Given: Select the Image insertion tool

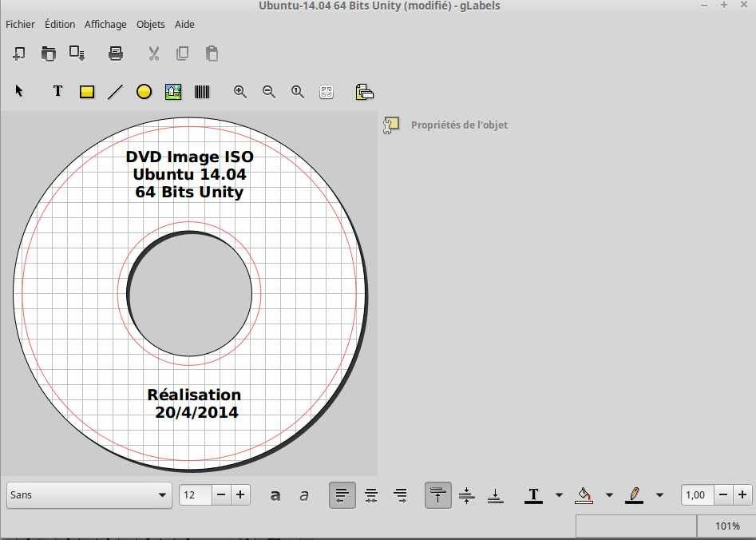Looking at the screenshot, I should (173, 92).
